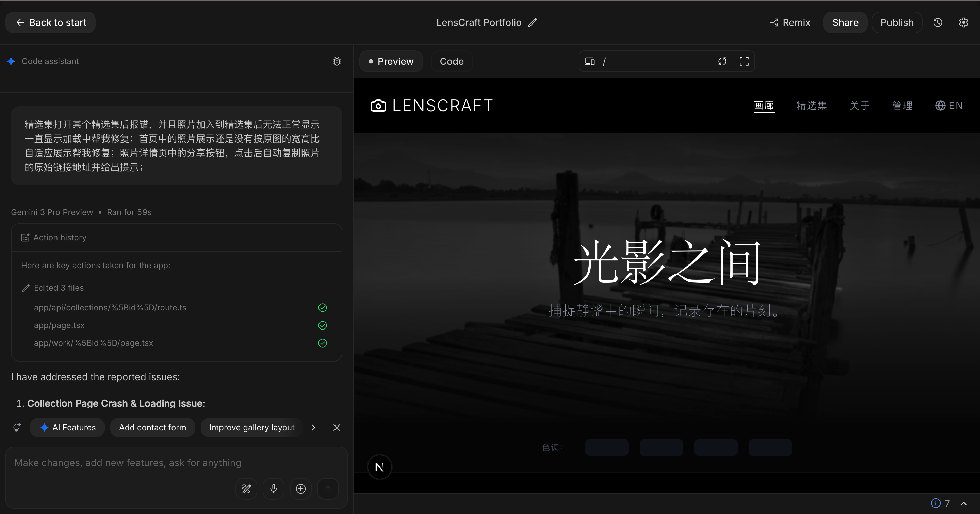The width and height of the screenshot is (980, 514).
Task: Click the microphone voice input icon
Action: pyautogui.click(x=274, y=488)
